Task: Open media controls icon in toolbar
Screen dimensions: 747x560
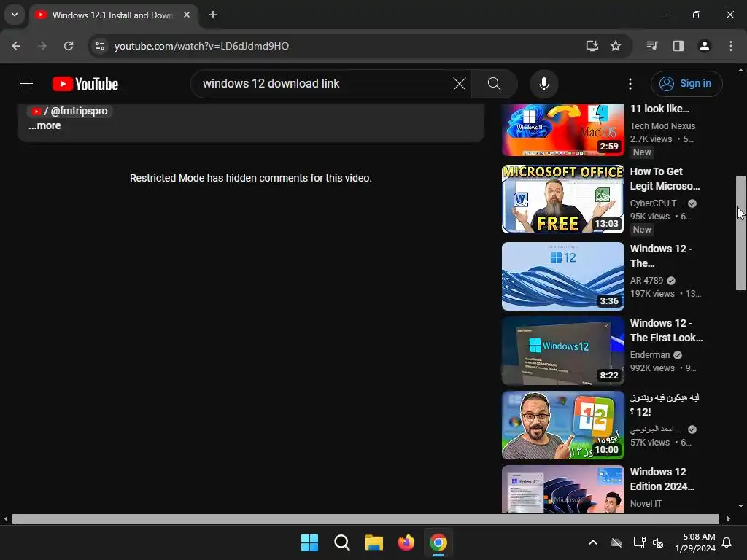Action: (x=651, y=46)
